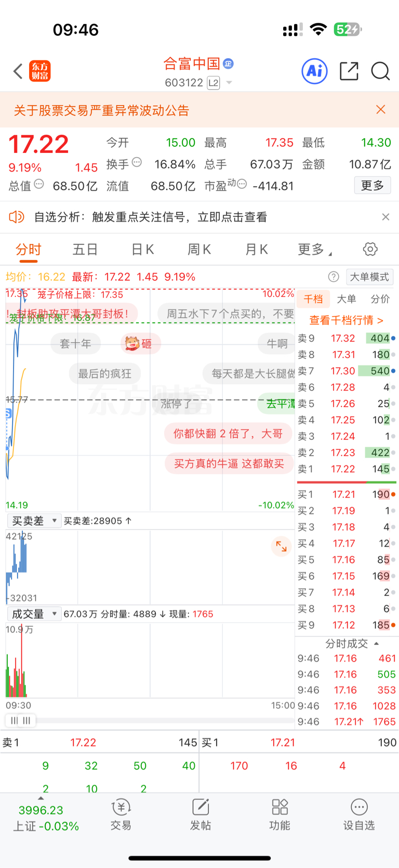Dismiss the 异常波动公告 banner
Viewport: 399px width, 868px height.
click(380, 109)
